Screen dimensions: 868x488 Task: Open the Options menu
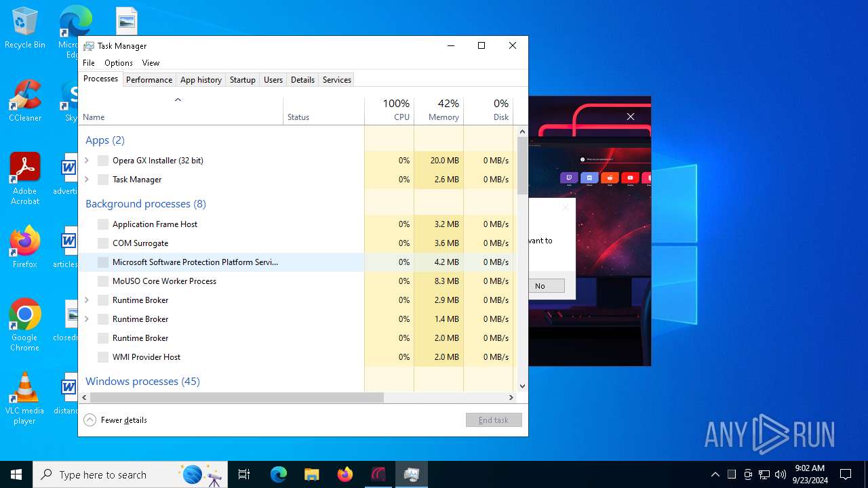click(x=119, y=63)
